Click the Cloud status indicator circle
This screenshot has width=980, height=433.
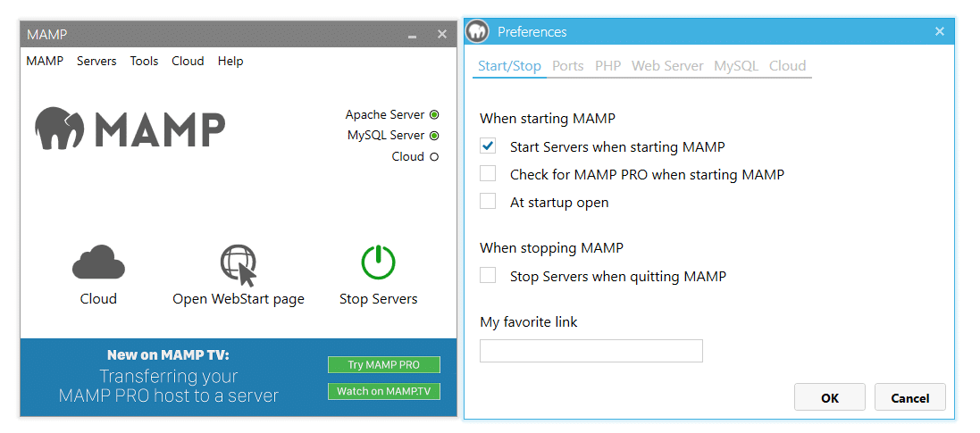pos(434,157)
